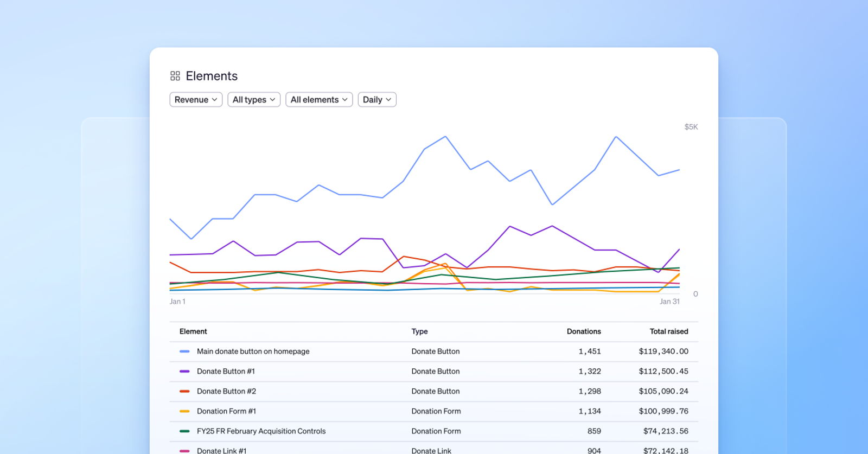Screen dimensions: 868x454
Task: Select the Donate Link #1 element name
Action: 221,451
